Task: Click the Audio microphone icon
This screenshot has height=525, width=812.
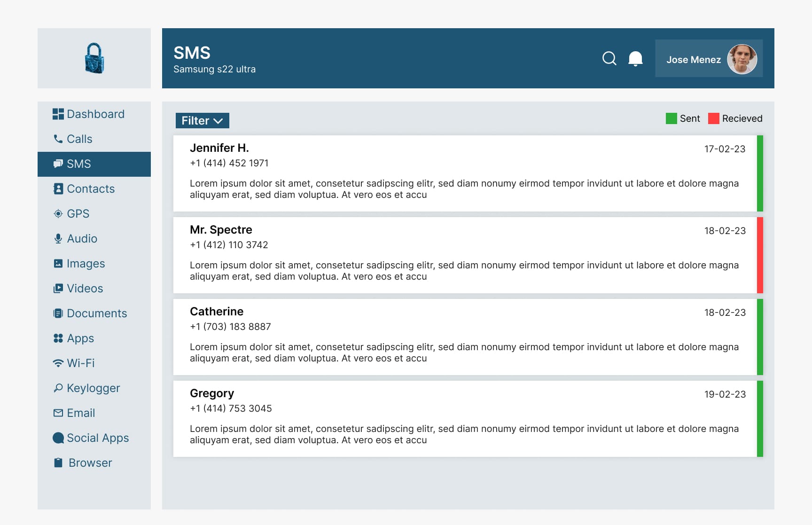Action: [x=58, y=239]
